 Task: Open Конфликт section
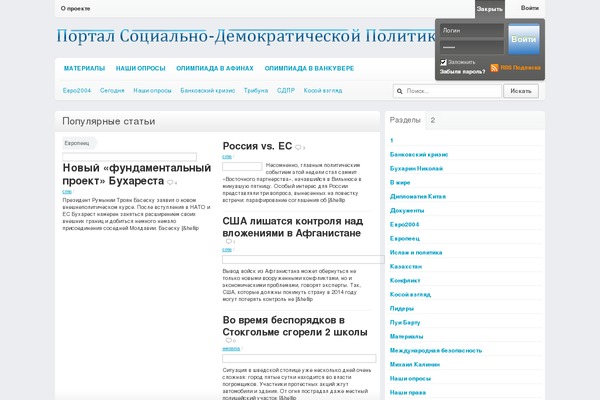[x=405, y=281]
